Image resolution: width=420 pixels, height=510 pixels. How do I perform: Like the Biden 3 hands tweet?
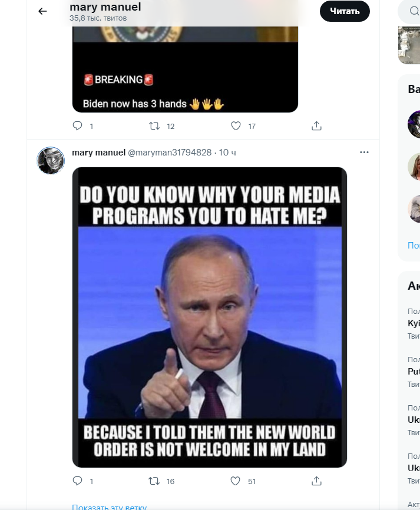click(x=236, y=126)
